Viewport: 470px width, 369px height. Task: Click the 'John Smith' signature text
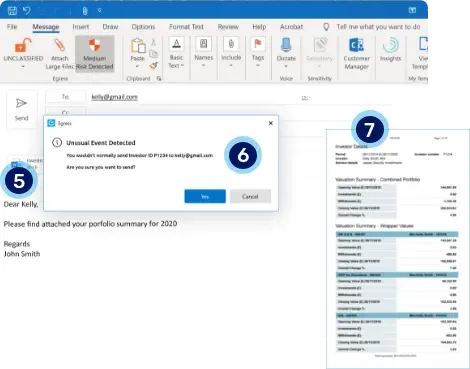click(x=22, y=254)
